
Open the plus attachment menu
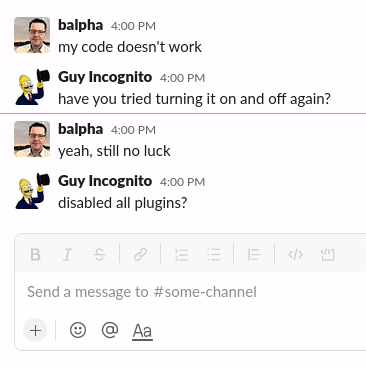[x=35, y=330]
